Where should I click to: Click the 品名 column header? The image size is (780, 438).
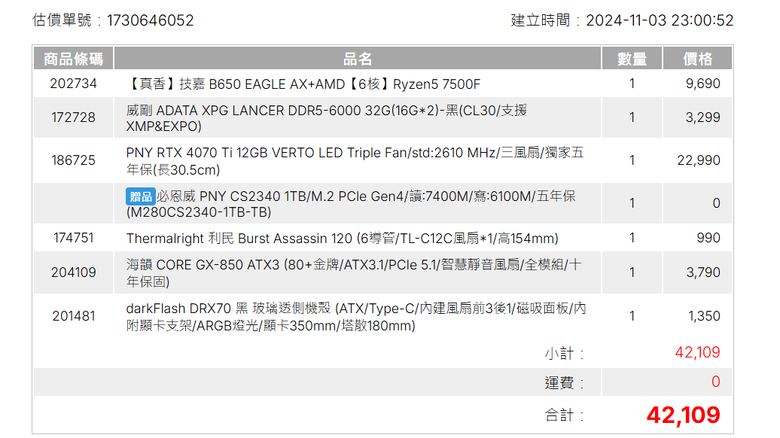(357, 59)
